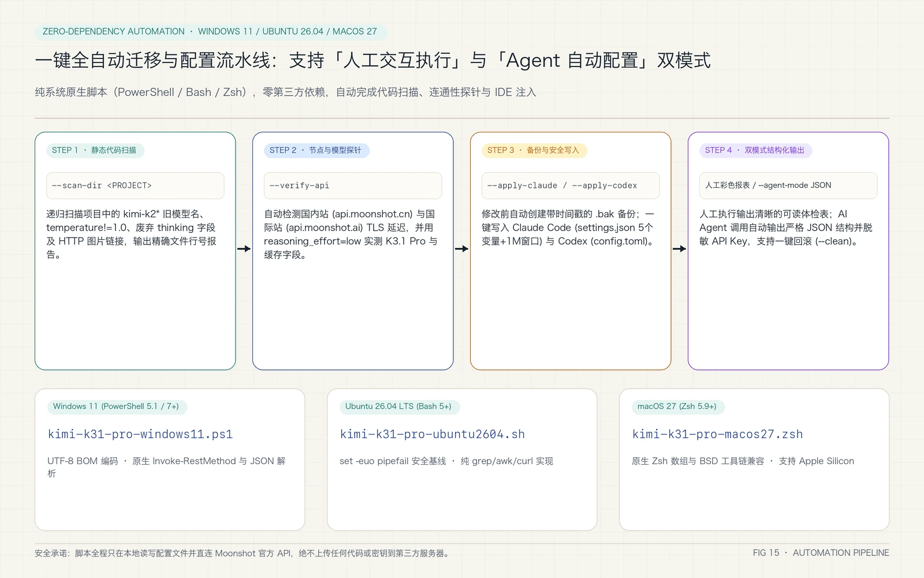Click the STEP 1 静态代码扫描 badge

pyautogui.click(x=95, y=150)
